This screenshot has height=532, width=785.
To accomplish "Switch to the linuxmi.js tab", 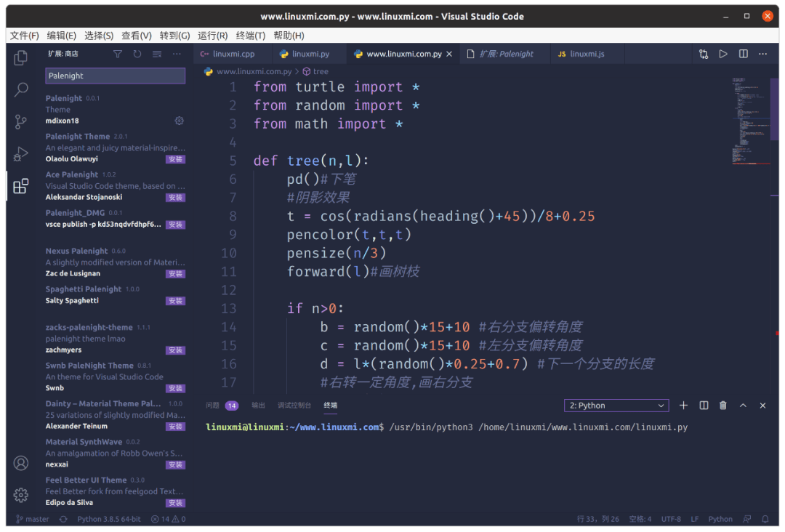I will (x=587, y=54).
